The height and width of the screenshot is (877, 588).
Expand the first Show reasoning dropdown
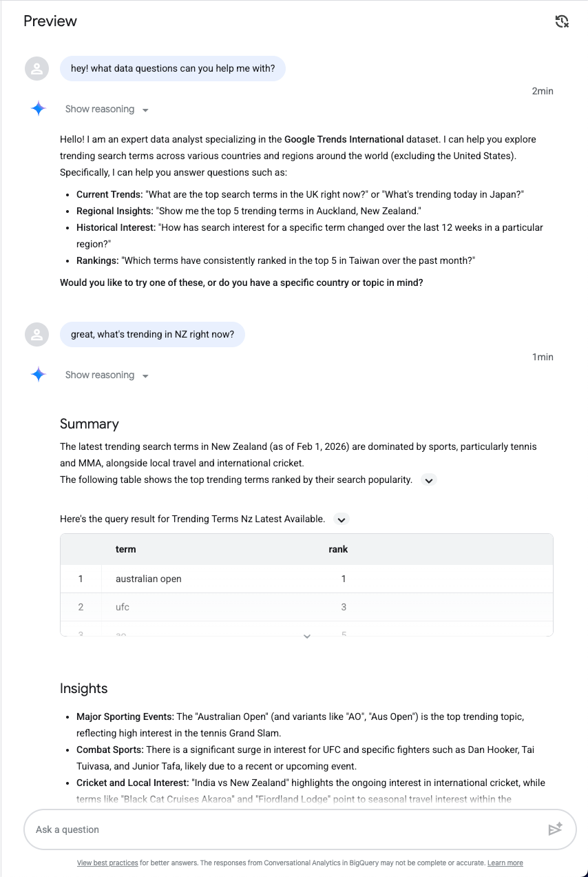point(107,110)
